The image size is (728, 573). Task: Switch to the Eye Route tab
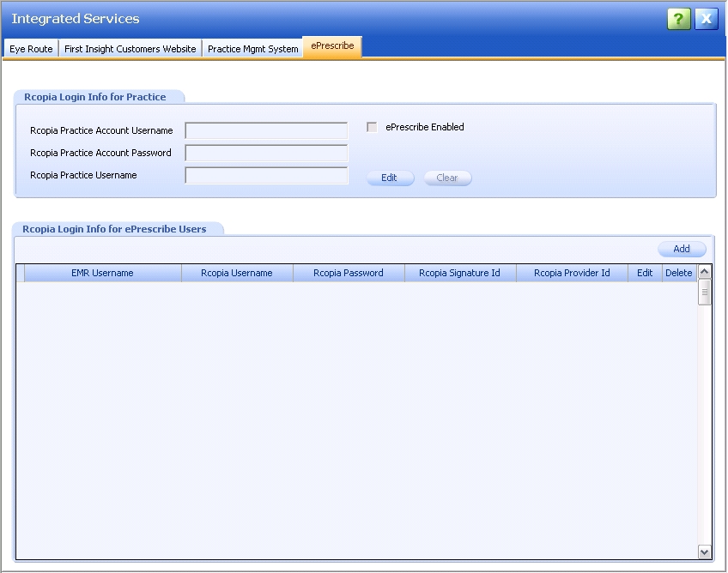coord(31,49)
